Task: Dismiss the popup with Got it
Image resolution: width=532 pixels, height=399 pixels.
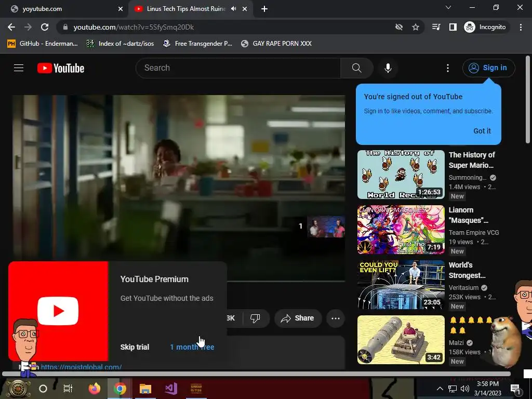Action: coord(482,131)
